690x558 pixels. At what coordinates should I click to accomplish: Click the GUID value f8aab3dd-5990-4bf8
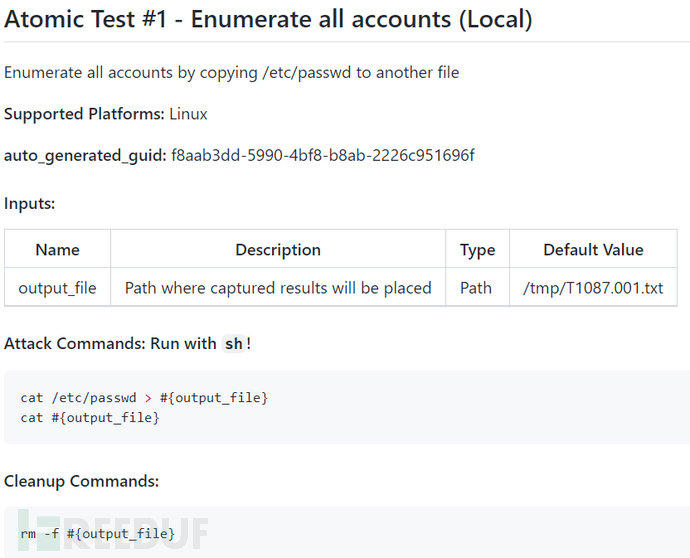pyautogui.click(x=322, y=155)
